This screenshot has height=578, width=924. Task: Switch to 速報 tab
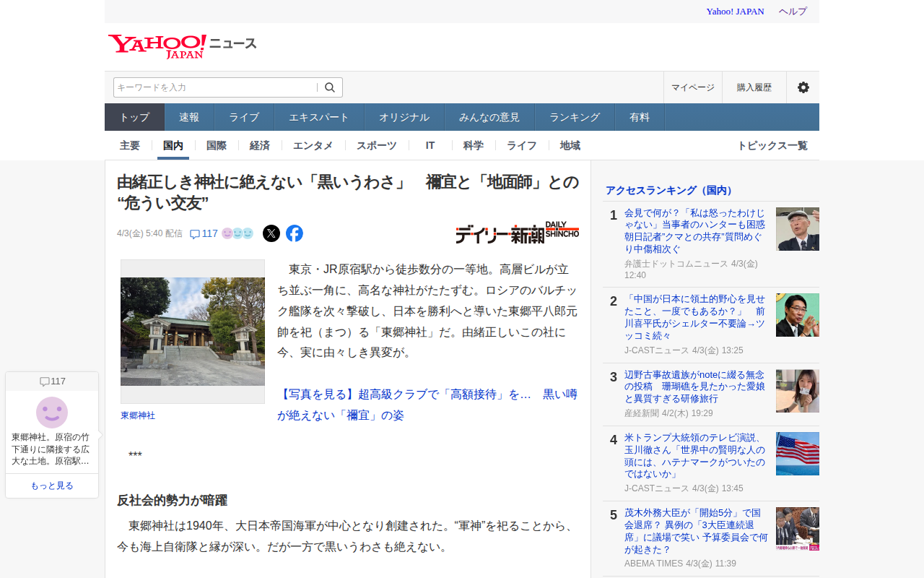point(189,117)
